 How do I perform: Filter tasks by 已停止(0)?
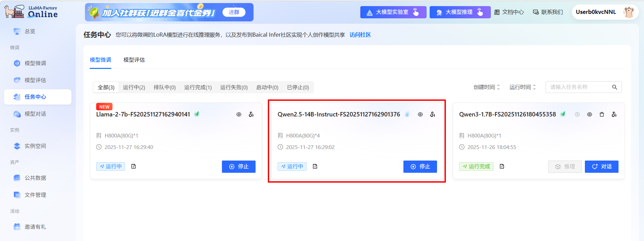298,87
